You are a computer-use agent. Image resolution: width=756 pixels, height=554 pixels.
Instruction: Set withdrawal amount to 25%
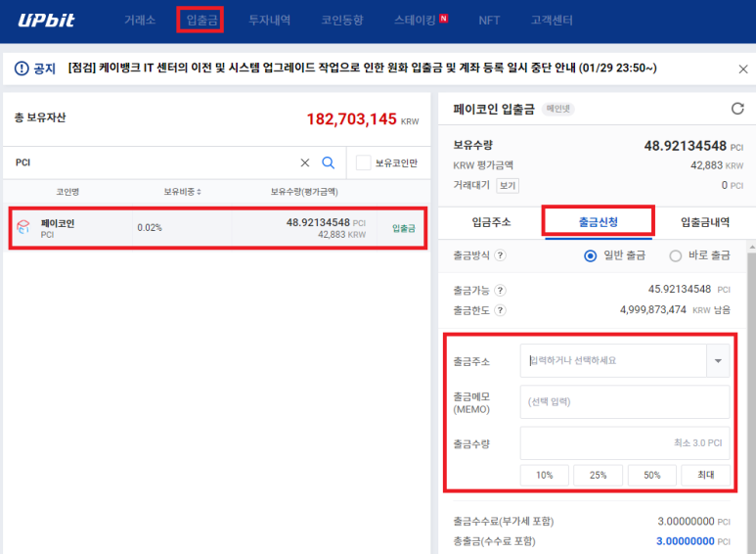click(598, 475)
